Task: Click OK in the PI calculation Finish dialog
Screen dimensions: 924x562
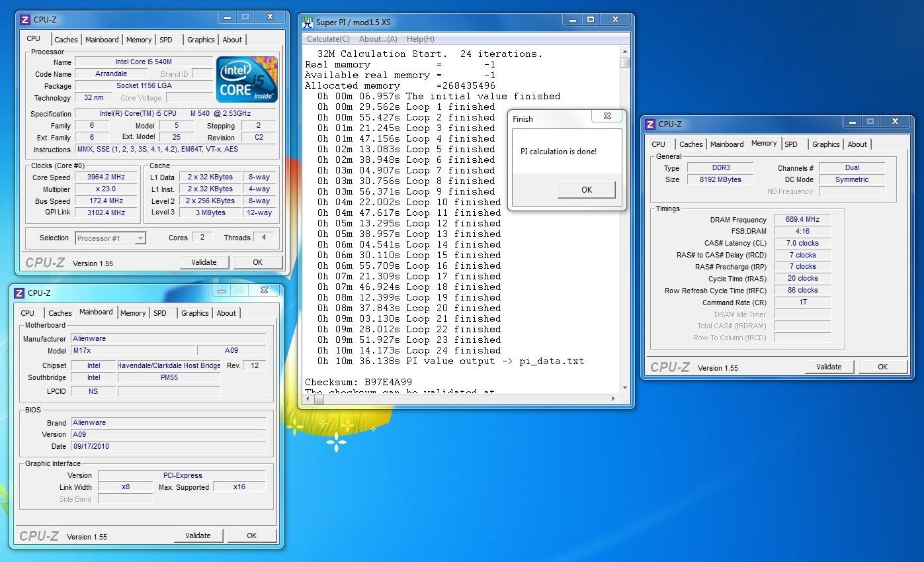Action: tap(587, 190)
